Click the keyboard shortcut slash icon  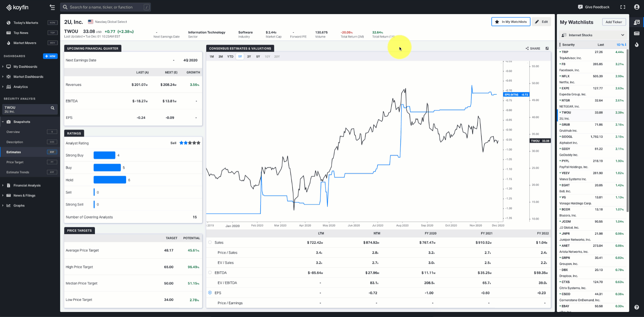click(147, 7)
